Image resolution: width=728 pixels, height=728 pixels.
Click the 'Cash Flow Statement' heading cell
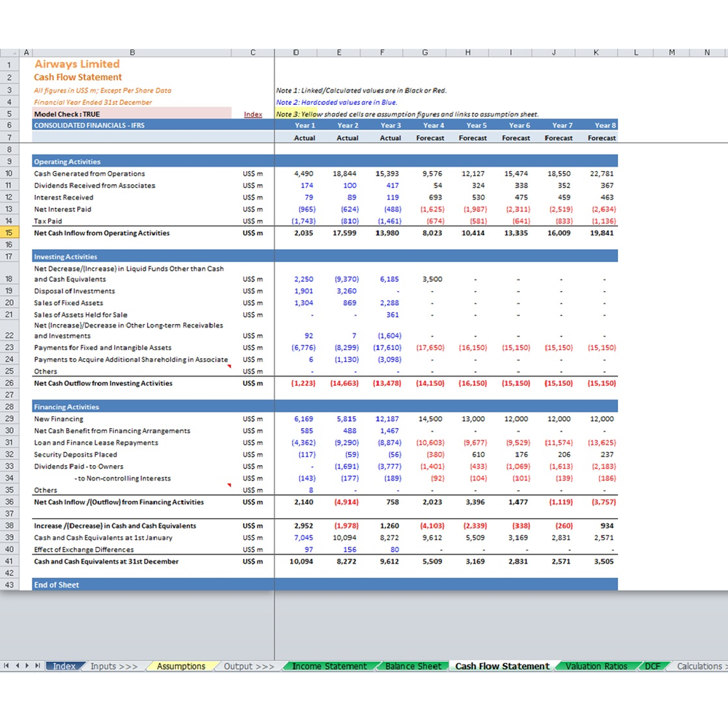[78, 77]
